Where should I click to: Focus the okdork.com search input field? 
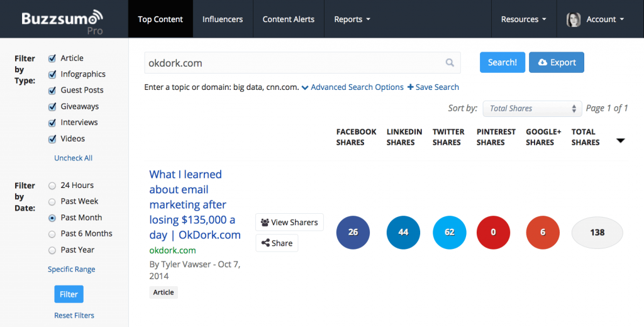(303, 63)
